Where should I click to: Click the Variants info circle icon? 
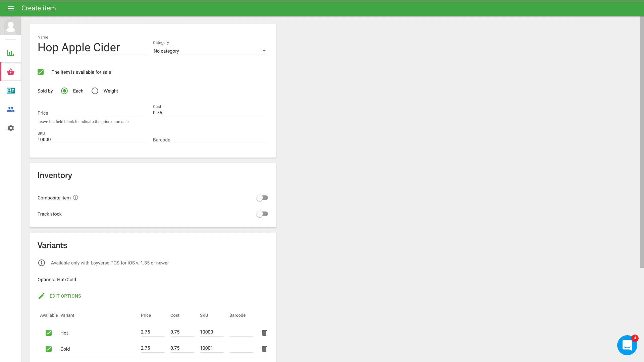[x=42, y=263]
